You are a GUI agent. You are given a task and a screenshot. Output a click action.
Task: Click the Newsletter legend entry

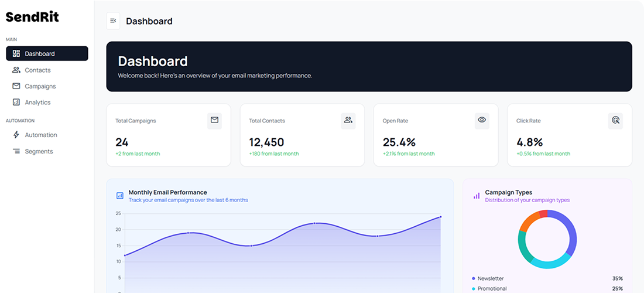click(x=547, y=278)
